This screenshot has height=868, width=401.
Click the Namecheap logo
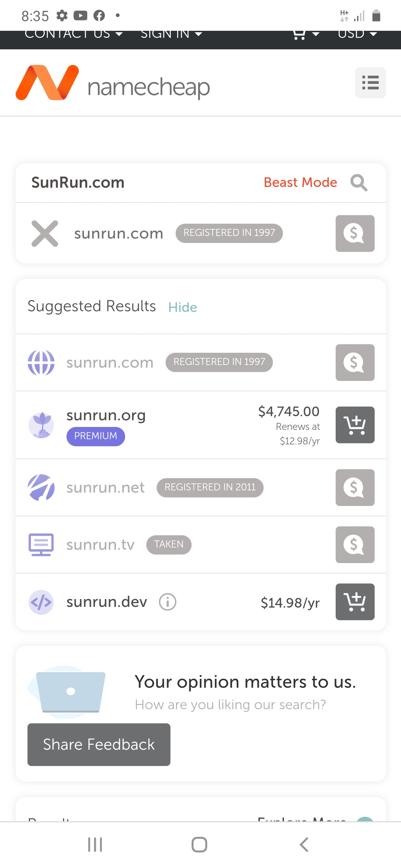coord(113,83)
